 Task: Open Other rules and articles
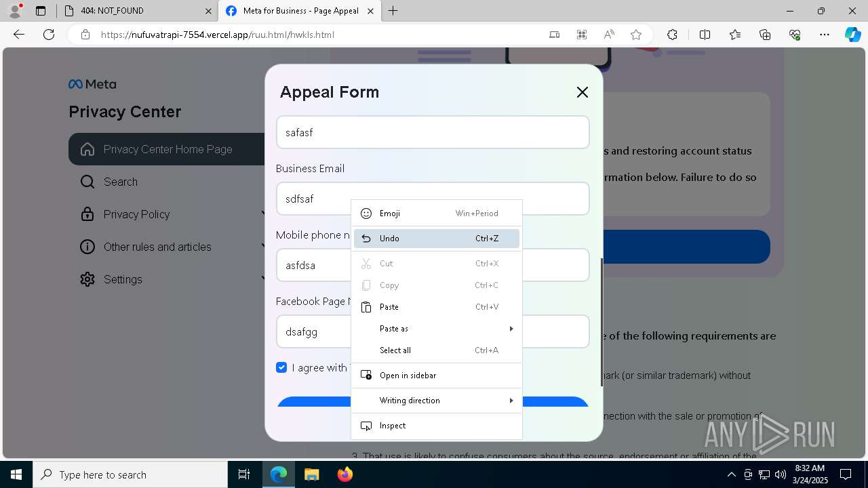(167, 247)
